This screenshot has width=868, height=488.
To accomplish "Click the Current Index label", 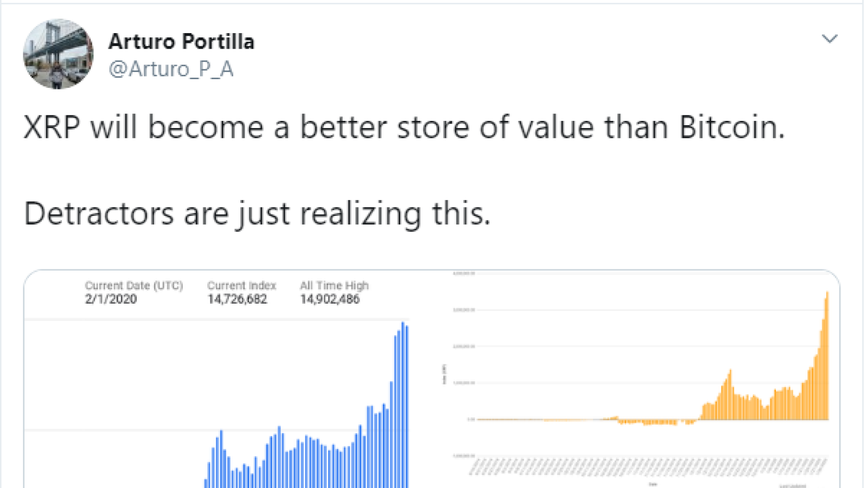I will (241, 285).
